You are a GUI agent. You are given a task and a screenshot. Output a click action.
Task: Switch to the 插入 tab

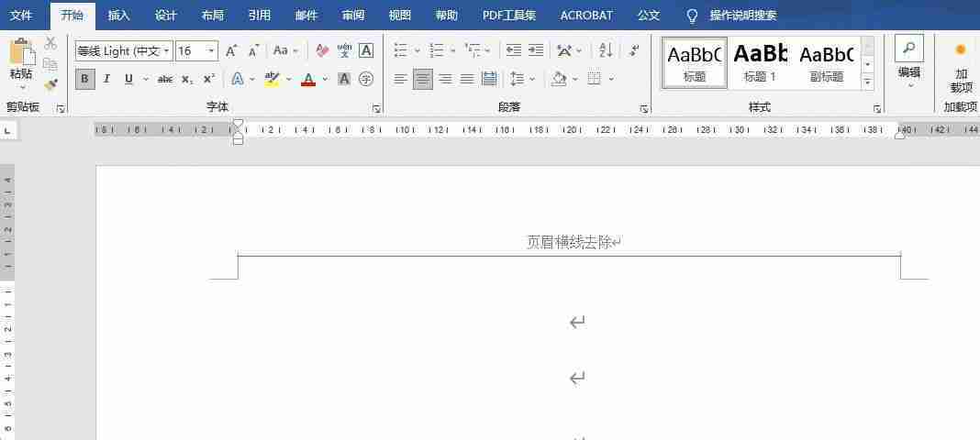pyautogui.click(x=118, y=15)
